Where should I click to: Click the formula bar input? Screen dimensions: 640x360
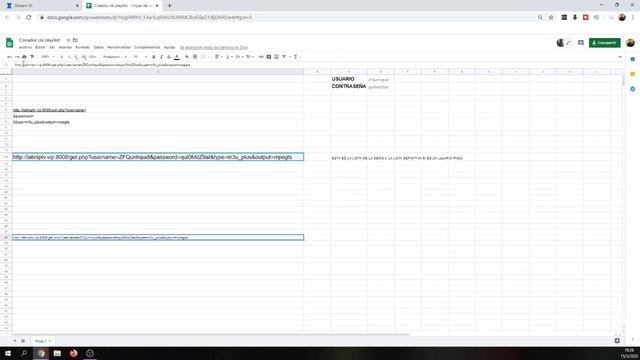pos(318,64)
